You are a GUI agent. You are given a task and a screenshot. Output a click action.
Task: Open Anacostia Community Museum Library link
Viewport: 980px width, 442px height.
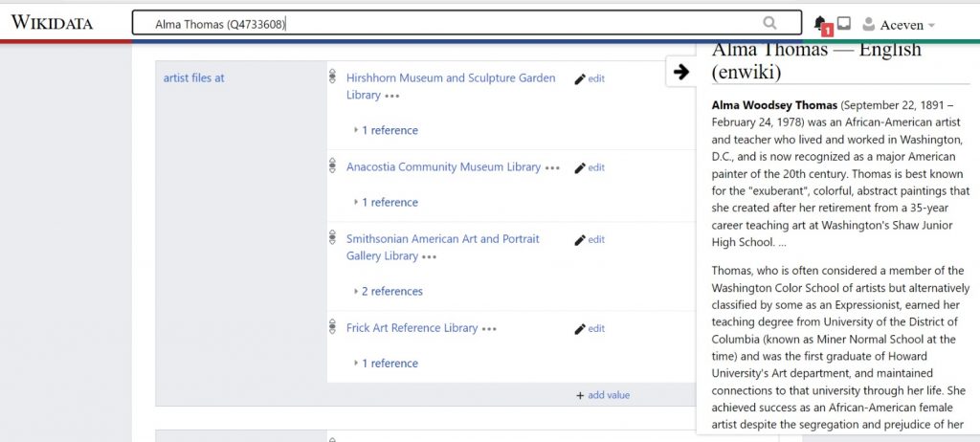tap(443, 166)
